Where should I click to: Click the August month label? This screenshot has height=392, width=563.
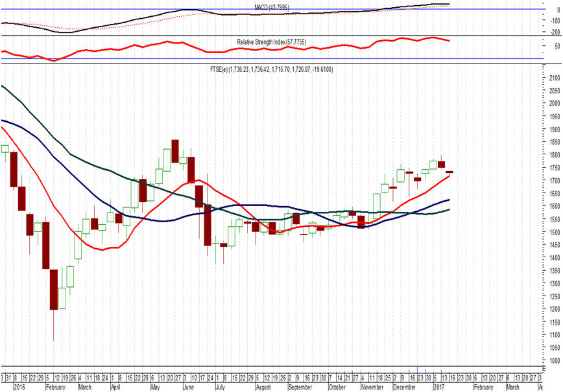263,387
